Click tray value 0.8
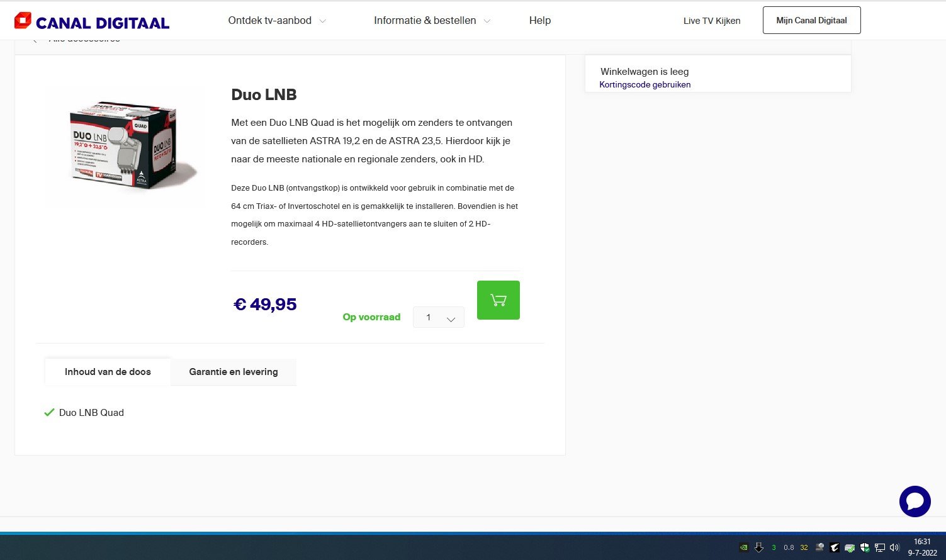This screenshot has width=946, height=560. (789, 547)
